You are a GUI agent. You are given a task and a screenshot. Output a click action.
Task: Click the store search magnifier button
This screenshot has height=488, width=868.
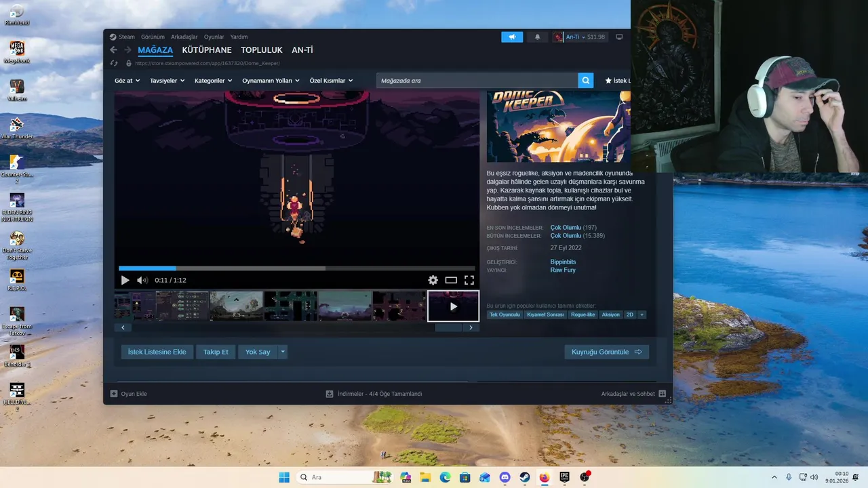click(x=586, y=81)
